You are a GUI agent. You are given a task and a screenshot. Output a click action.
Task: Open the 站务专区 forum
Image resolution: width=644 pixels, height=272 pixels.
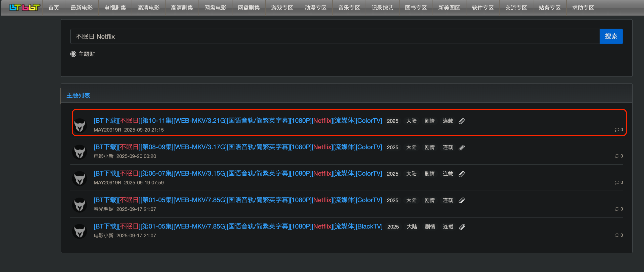pos(550,8)
